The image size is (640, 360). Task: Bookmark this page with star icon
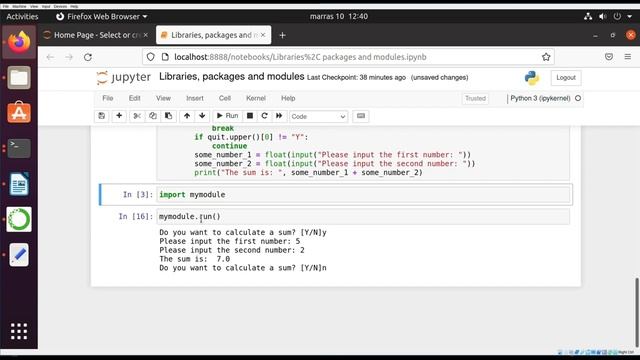click(x=546, y=57)
